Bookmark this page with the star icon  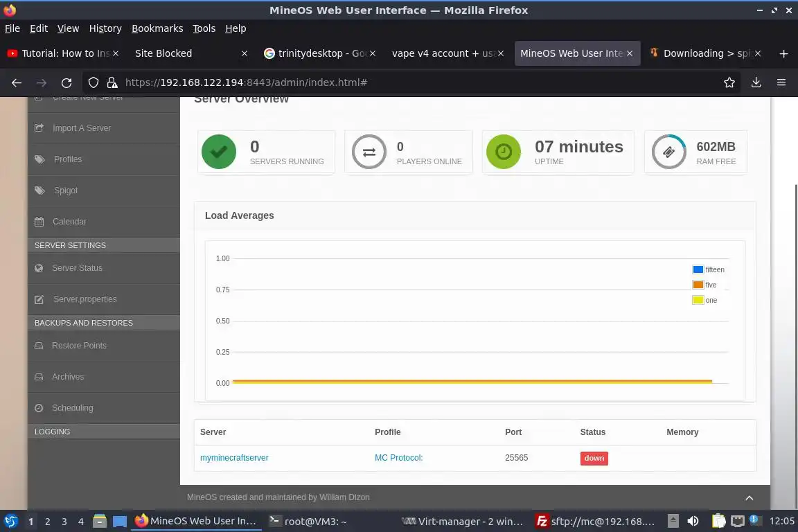(729, 82)
